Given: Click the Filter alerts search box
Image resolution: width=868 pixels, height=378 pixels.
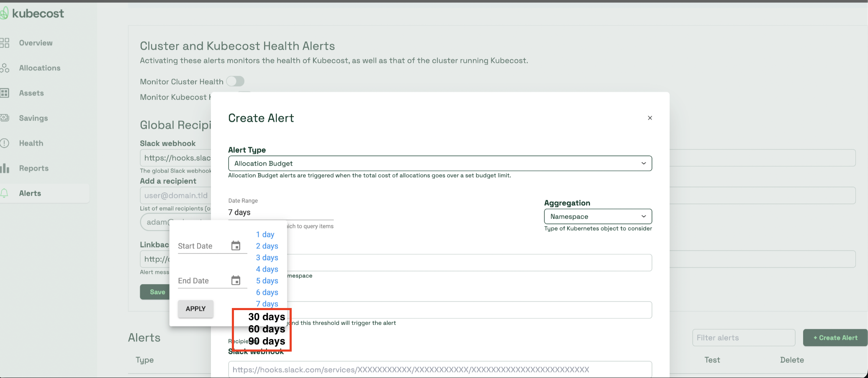Looking at the screenshot, I should click(x=744, y=338).
